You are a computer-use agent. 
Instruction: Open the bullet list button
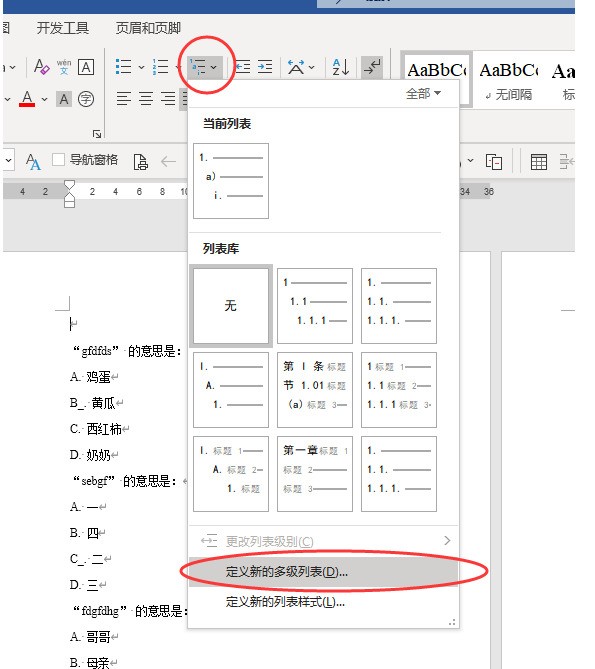[x=124, y=67]
